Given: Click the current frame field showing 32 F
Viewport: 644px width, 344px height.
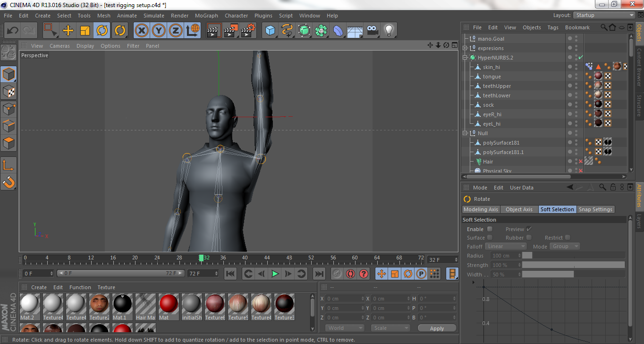Looking at the screenshot, I should [442, 260].
